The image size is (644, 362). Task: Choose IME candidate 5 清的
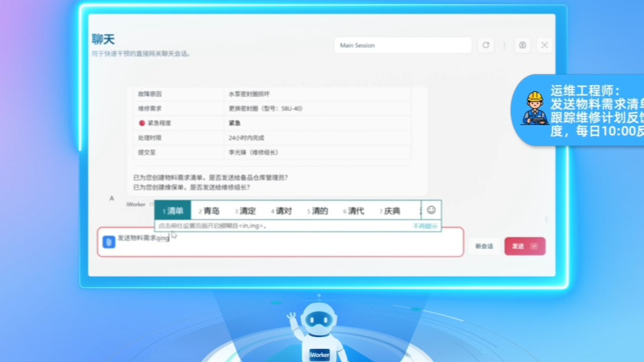coord(317,211)
